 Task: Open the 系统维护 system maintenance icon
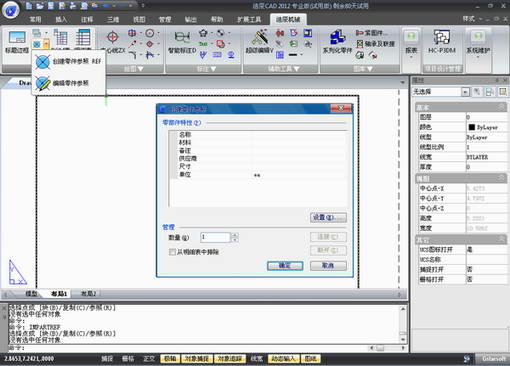(479, 43)
